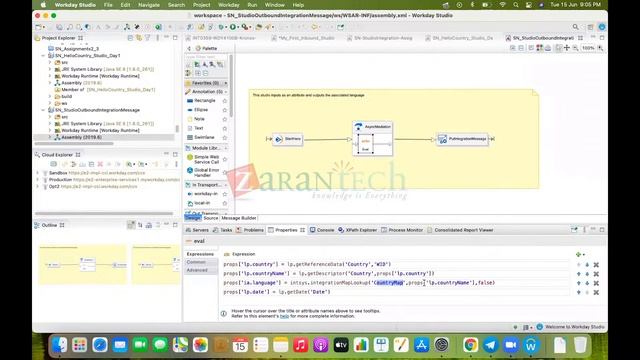Select the Advanced properties section
640x360 pixels.
[x=197, y=270]
